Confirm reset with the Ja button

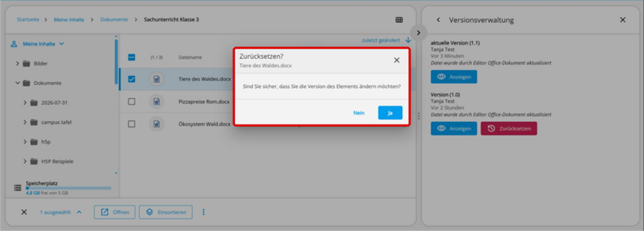coord(390,112)
